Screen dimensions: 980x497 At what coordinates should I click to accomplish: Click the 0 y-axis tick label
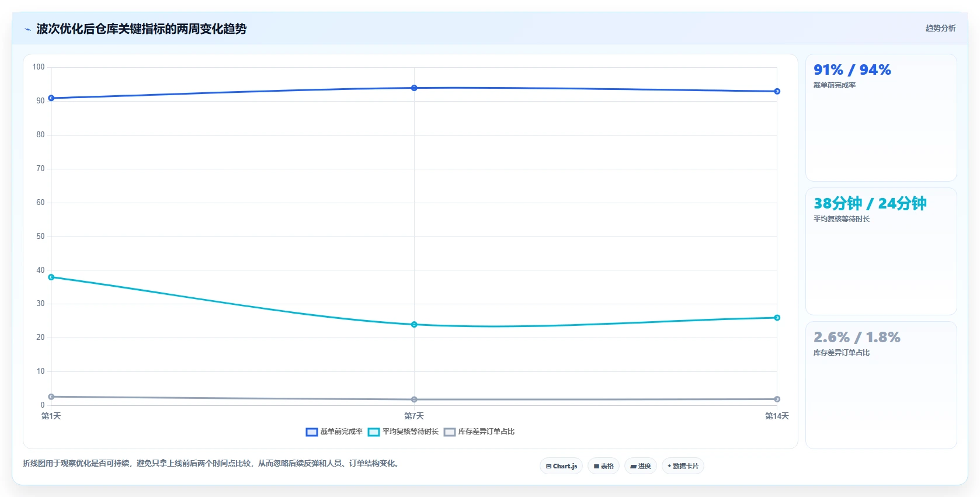43,405
